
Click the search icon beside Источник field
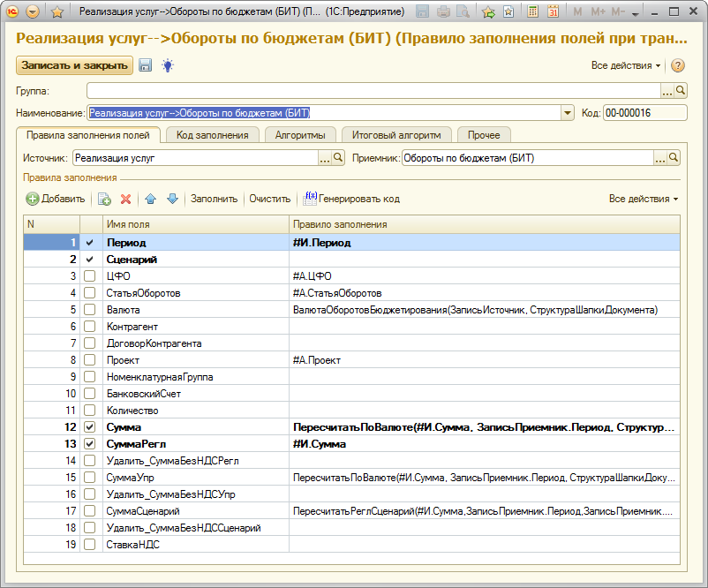(x=339, y=158)
